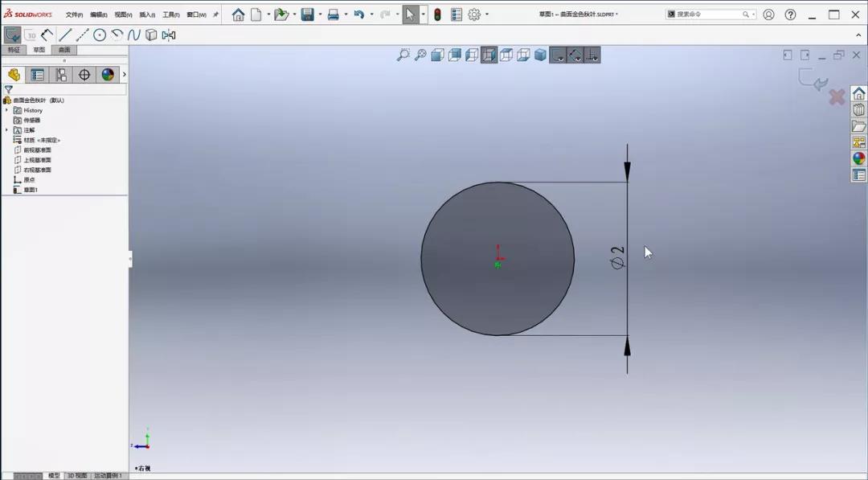The image size is (868, 480).
Task: Select the Line sketch tool
Action: (x=65, y=35)
